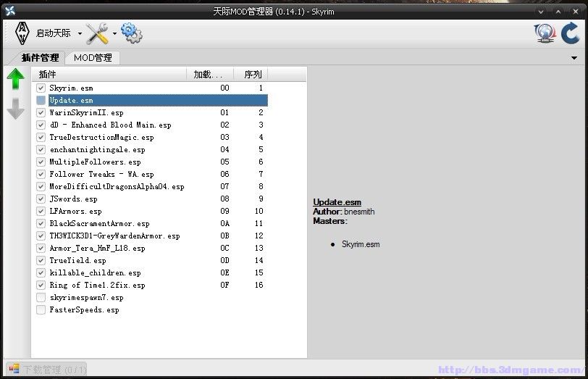Click load order value 00
This screenshot has width=588, height=379.
point(224,88)
